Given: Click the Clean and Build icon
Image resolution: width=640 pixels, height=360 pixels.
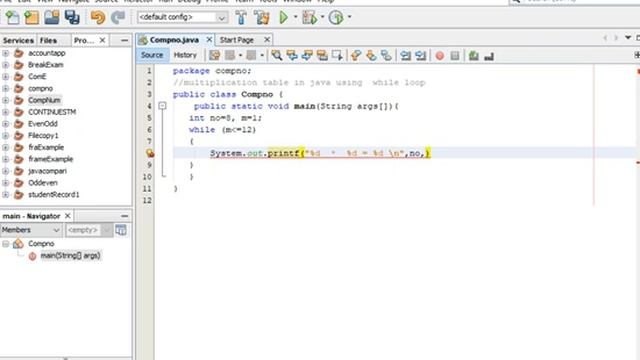Looking at the screenshot, I should 262,17.
